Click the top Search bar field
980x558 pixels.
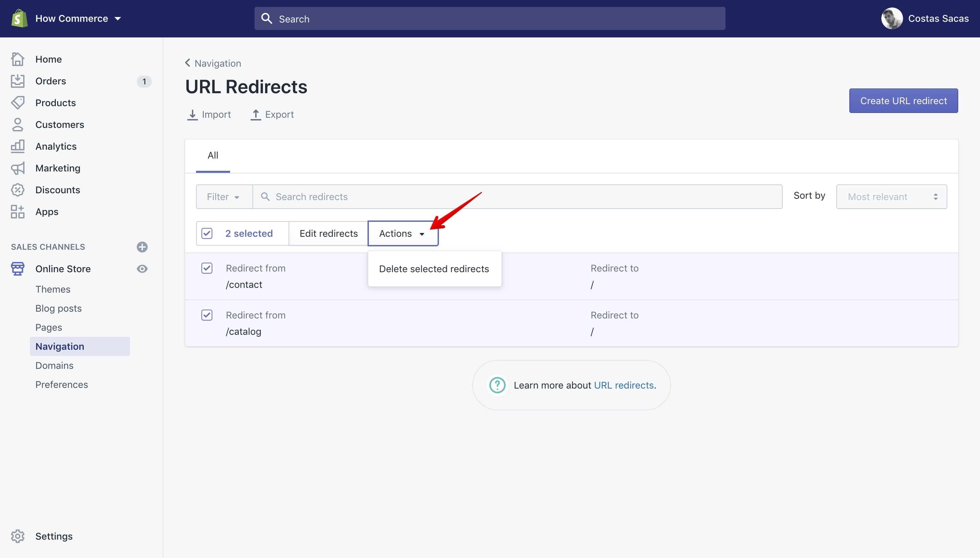click(489, 18)
